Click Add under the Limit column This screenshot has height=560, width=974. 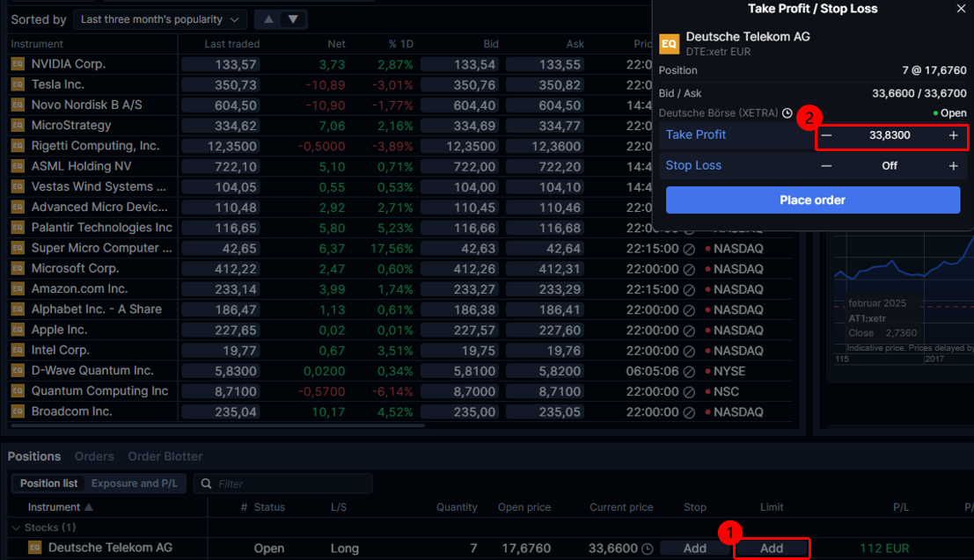pyautogui.click(x=772, y=548)
